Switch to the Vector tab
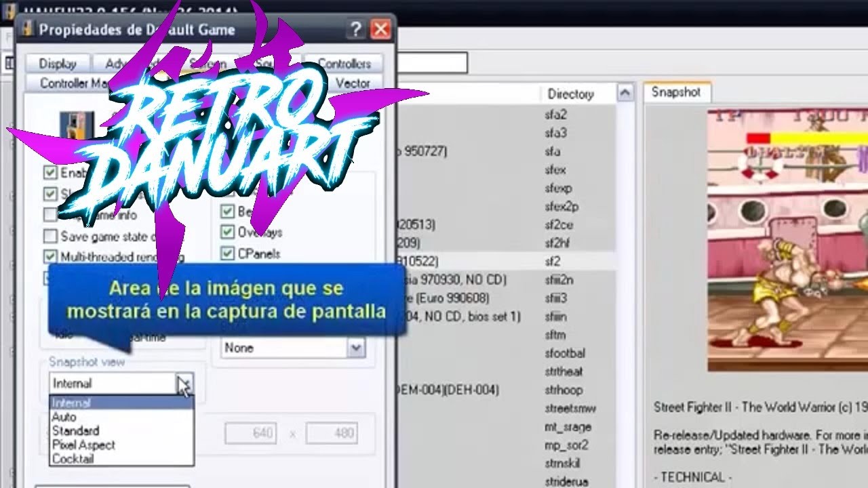The height and width of the screenshot is (488, 868). [x=353, y=83]
